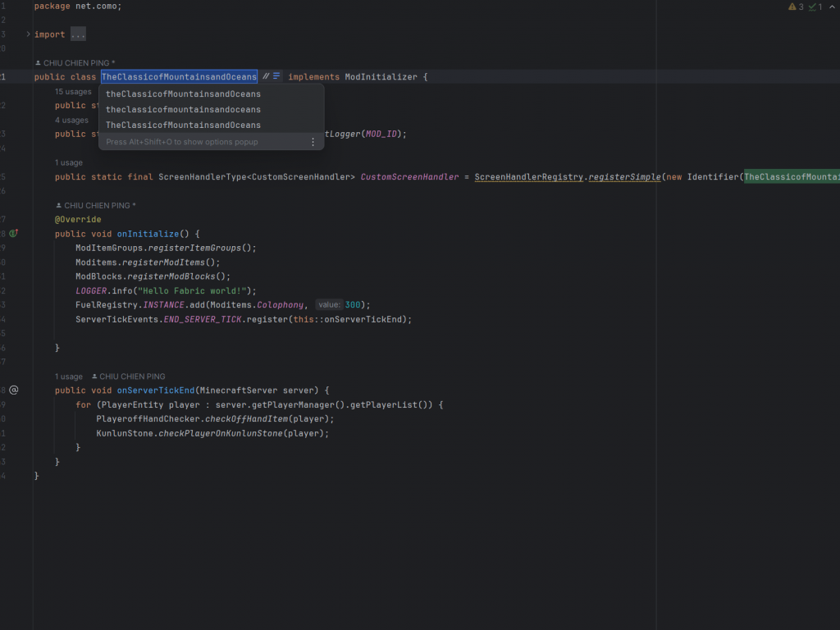Click the onServerTickEnd method declaration name
The image size is (840, 630).
155,390
